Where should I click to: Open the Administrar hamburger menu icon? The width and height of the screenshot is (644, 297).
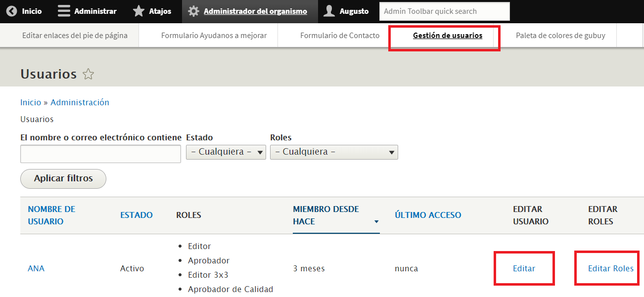click(64, 11)
